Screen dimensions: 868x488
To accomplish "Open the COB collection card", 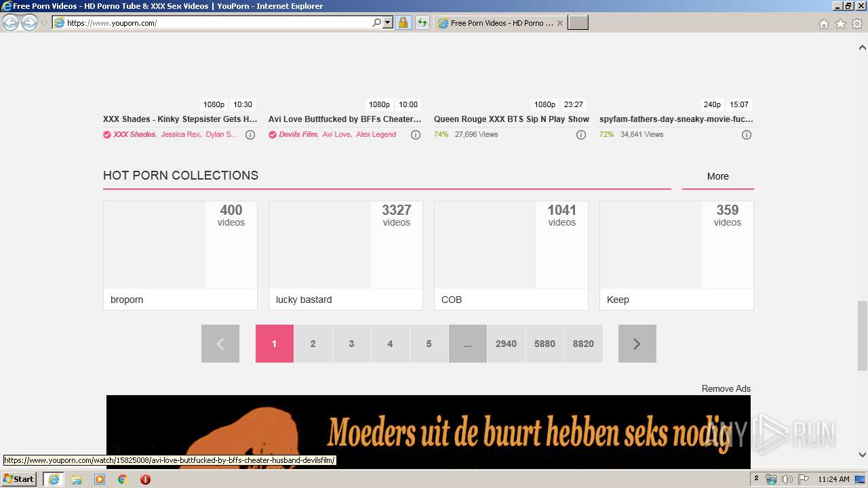I will tap(511, 256).
